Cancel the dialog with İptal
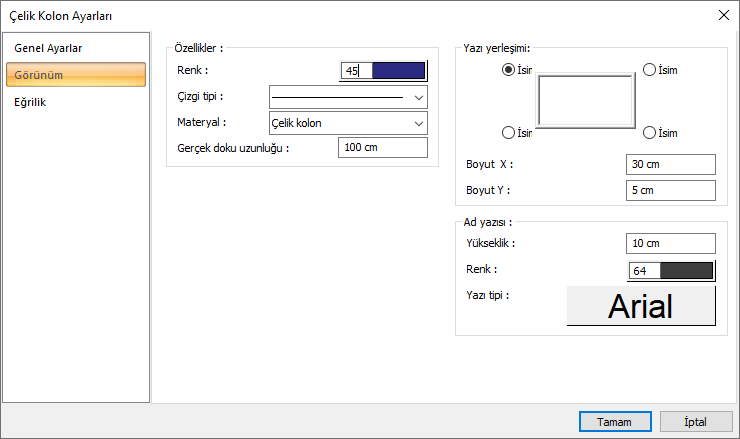This screenshot has height=439, width=740. click(x=696, y=422)
